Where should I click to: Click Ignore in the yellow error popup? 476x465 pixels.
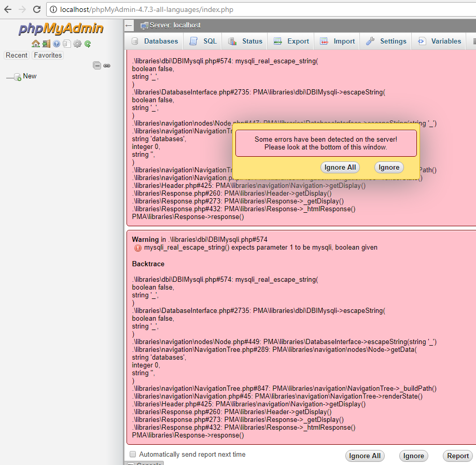(x=389, y=168)
